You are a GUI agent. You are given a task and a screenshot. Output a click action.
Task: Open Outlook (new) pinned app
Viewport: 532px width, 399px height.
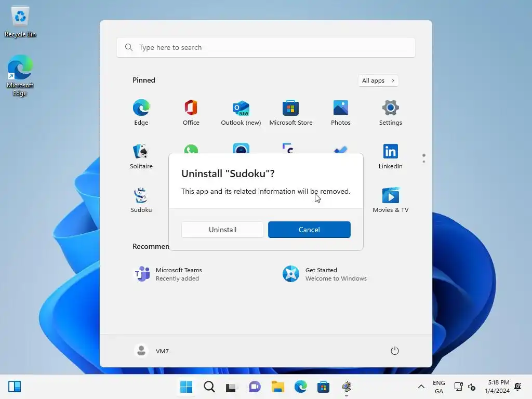pos(241,113)
